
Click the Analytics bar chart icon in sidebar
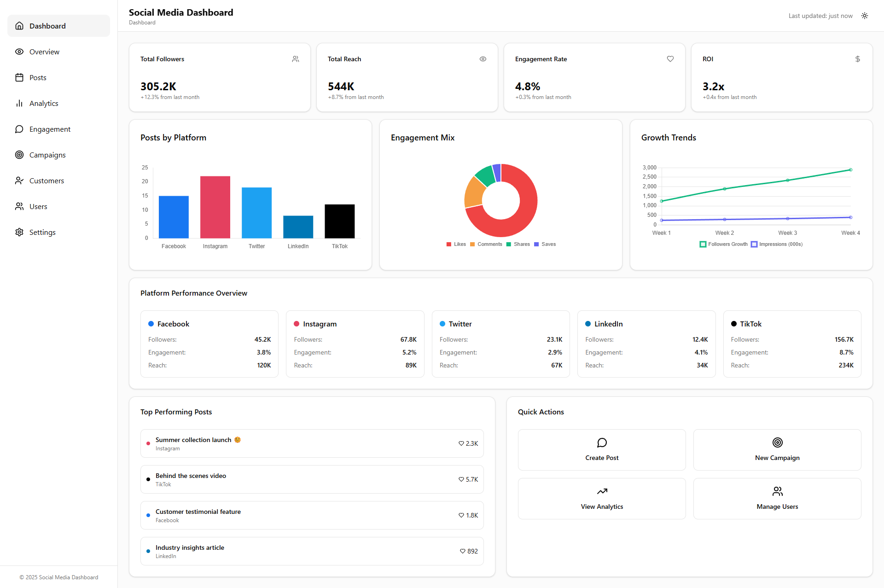pos(19,103)
